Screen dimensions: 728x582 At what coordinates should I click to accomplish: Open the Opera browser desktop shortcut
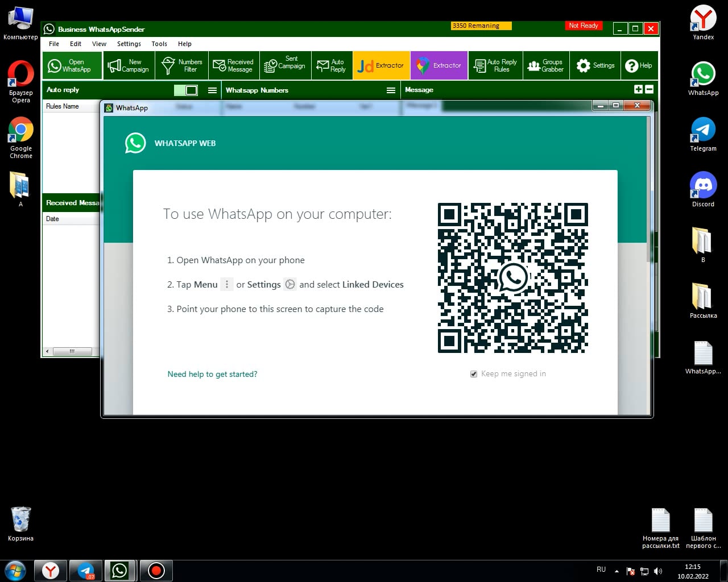21,82
